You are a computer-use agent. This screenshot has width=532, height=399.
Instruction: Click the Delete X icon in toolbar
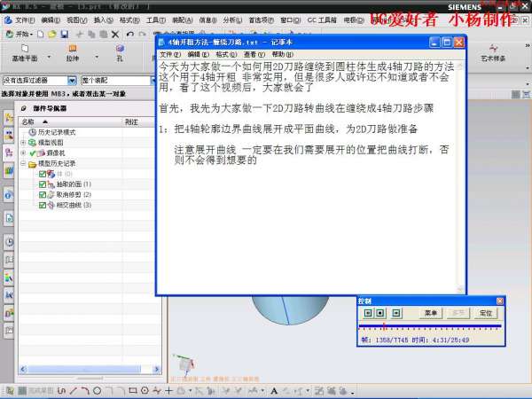(x=115, y=35)
